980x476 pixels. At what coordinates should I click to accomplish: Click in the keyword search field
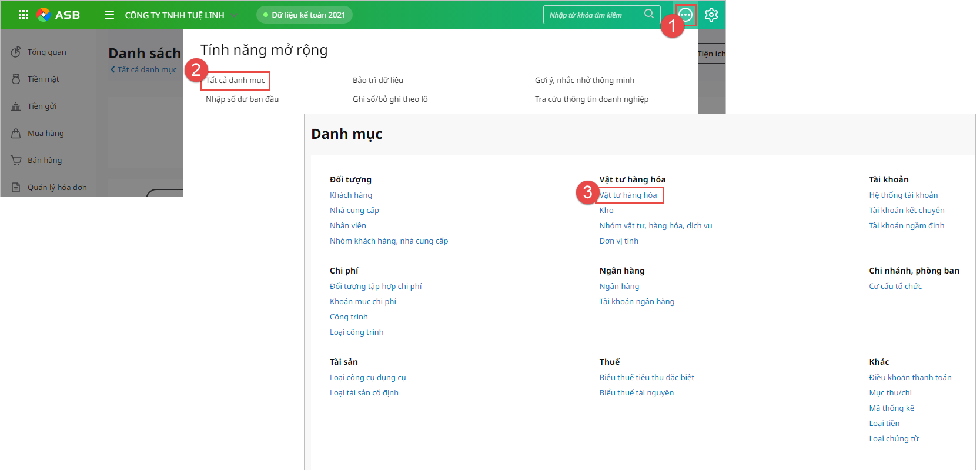[x=594, y=15]
